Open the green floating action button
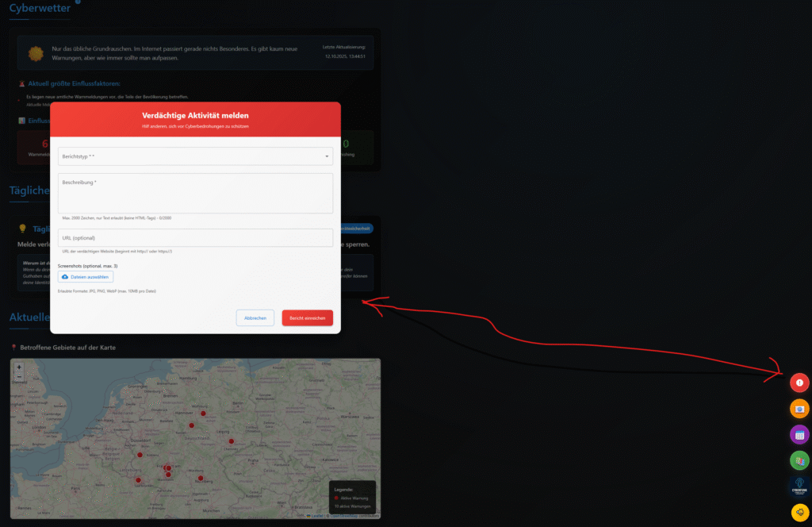The image size is (812, 527). coord(799,460)
